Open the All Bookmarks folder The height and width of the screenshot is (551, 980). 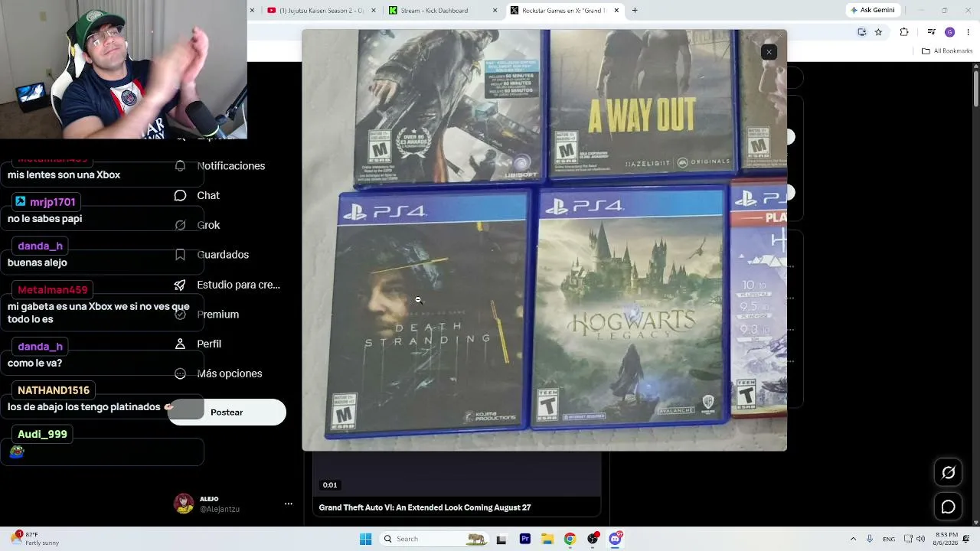[946, 51]
